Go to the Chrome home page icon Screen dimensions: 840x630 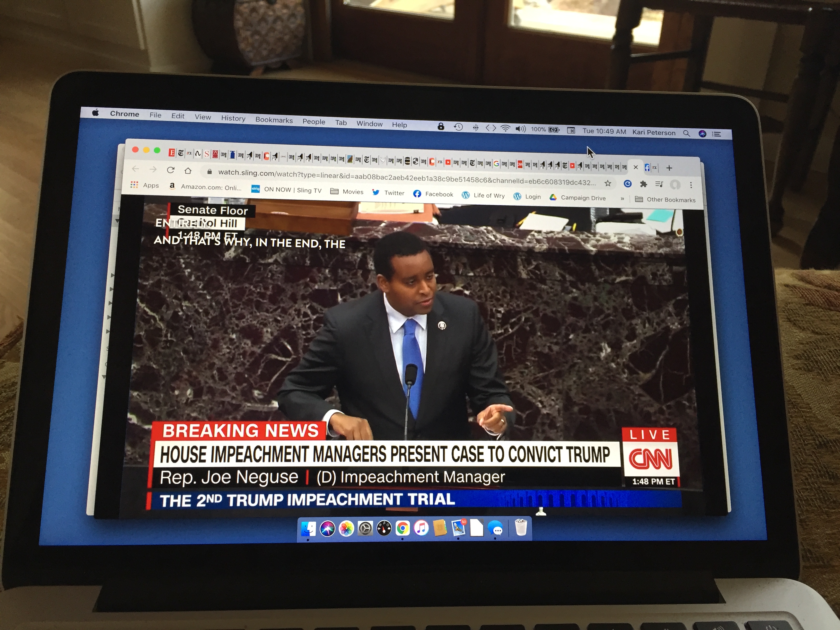188,171
